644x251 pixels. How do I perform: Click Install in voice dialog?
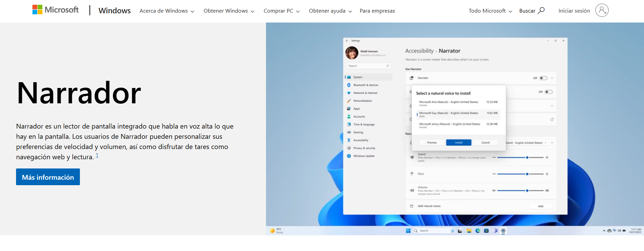point(459,143)
